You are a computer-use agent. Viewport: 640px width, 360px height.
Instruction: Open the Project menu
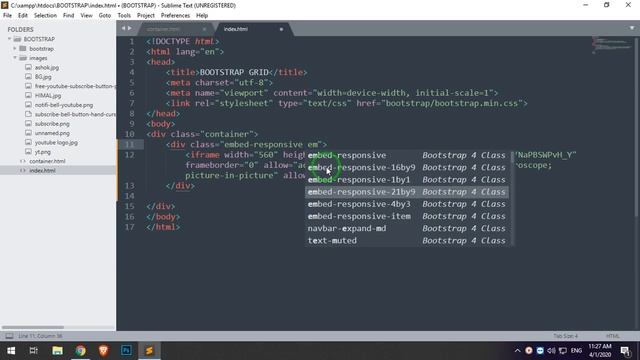point(146,16)
